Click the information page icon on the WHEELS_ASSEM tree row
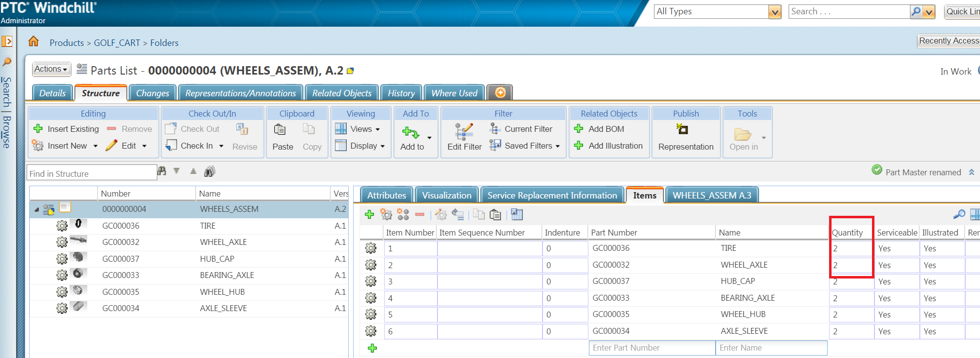This screenshot has height=358, width=980. click(x=65, y=207)
